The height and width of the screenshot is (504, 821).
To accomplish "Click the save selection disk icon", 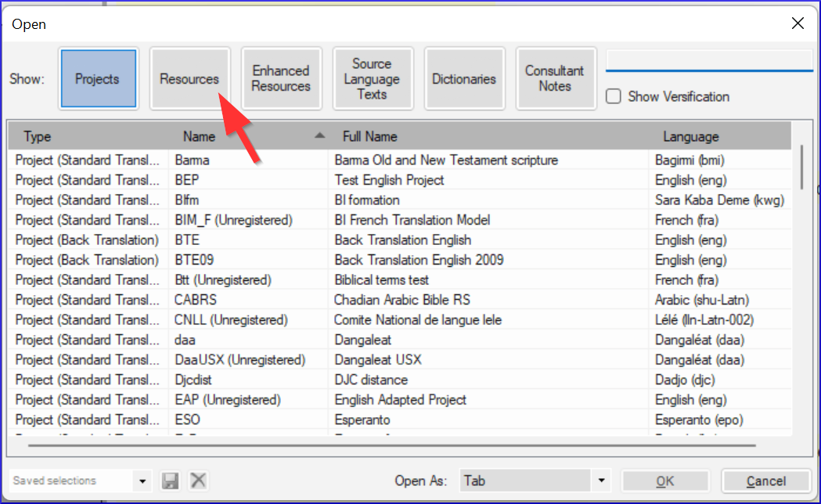I will (168, 481).
